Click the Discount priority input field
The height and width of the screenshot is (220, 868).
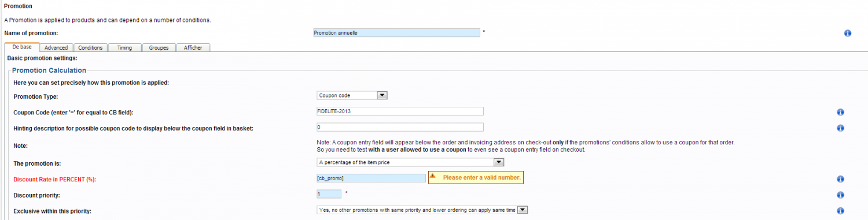coord(329,194)
